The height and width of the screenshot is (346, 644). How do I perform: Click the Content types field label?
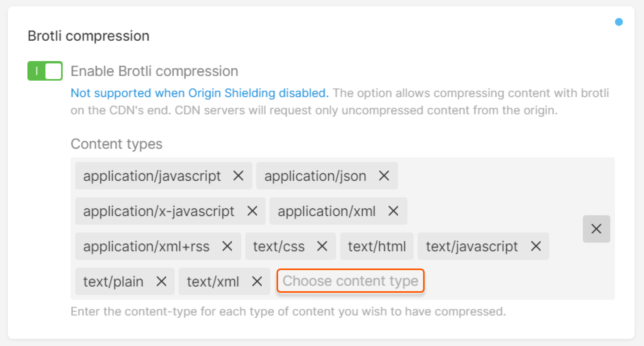[117, 144]
